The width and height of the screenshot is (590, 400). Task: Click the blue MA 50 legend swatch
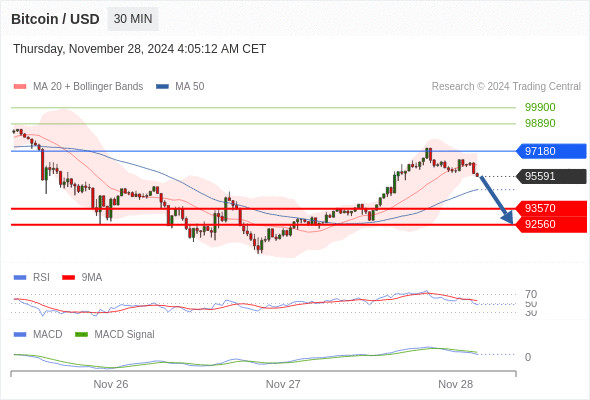click(162, 87)
